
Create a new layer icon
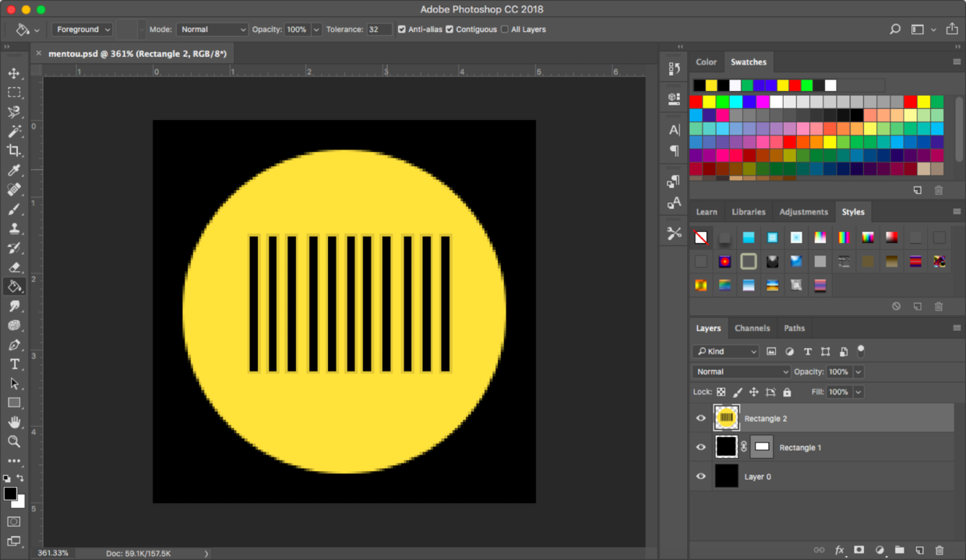tap(919, 550)
